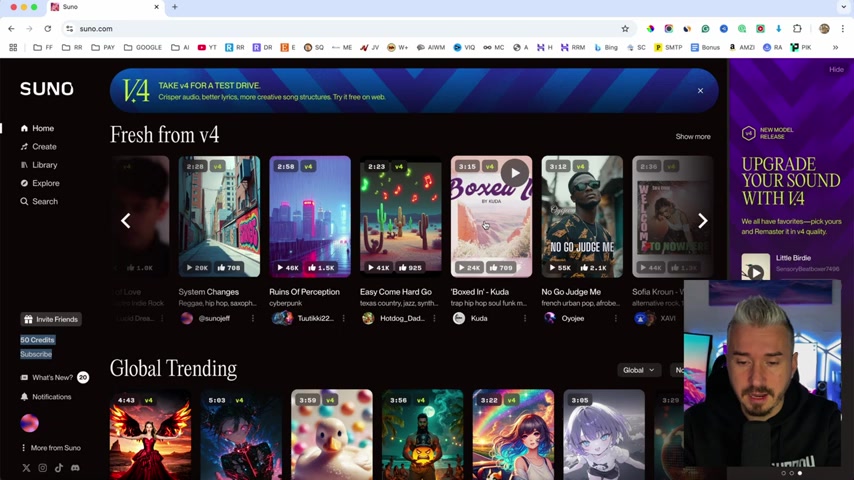Image resolution: width=854 pixels, height=480 pixels.
Task: Click the user profile avatar
Action: [x=29, y=423]
